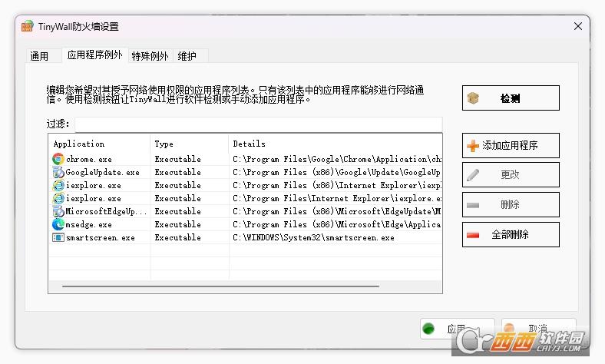Click the chrome.exe Chrome icon
The width and height of the screenshot is (605, 364).
click(58, 159)
